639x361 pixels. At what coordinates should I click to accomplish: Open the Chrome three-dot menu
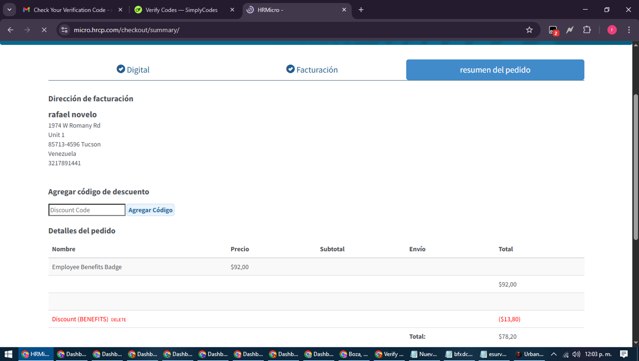629,30
